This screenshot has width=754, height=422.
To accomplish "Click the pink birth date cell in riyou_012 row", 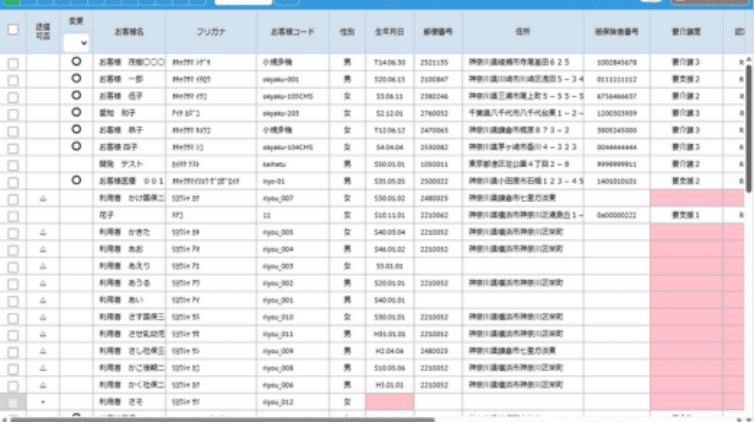I will coord(390,402).
